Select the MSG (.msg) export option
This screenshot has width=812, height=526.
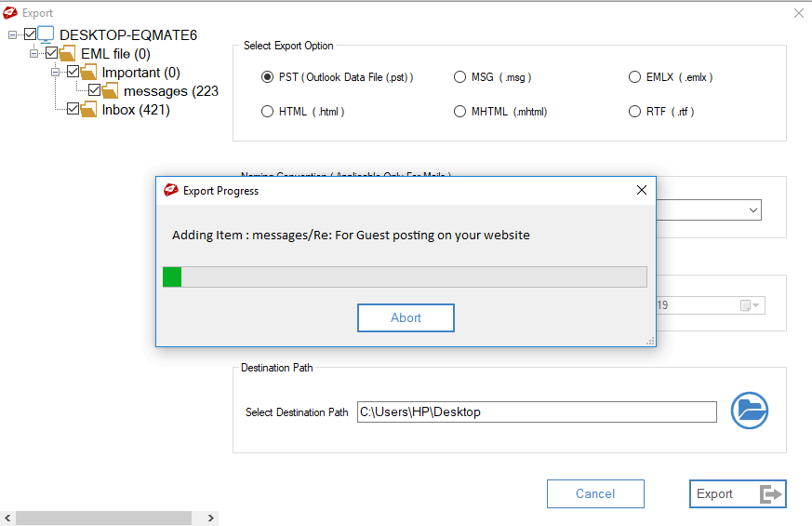point(459,77)
